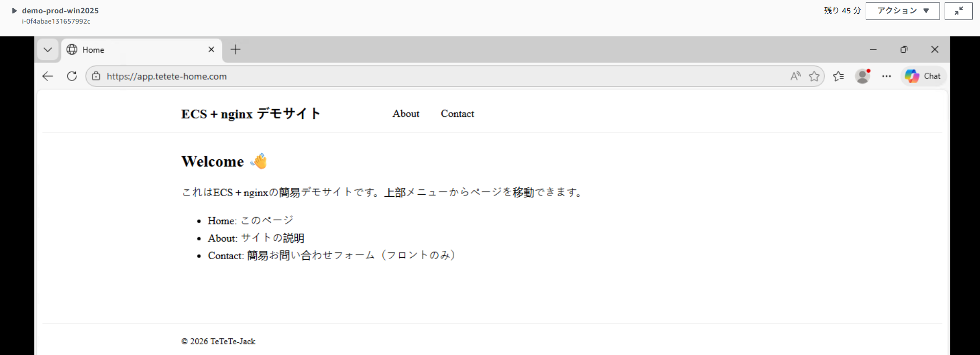Open Settings and more ellipsis menu
Viewport: 980px width, 355px height.
(887, 76)
